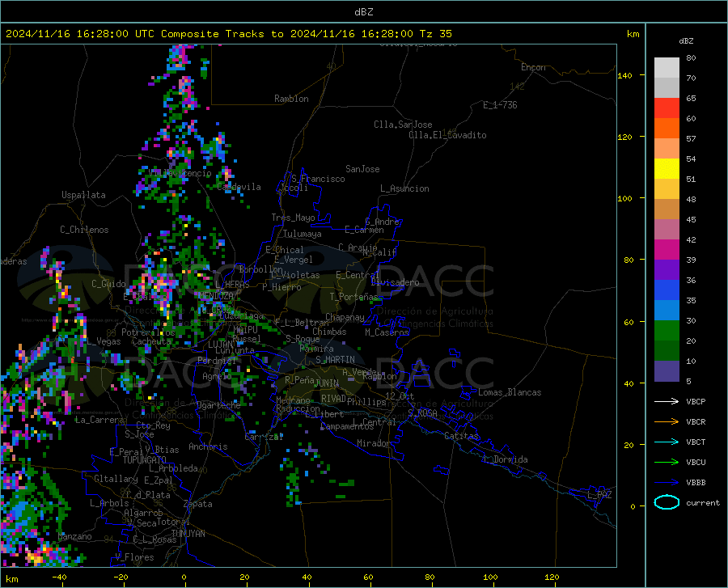Image resolution: width=728 pixels, height=588 pixels.
Task: Click the 'VBBB' legend label
Action: point(696,482)
